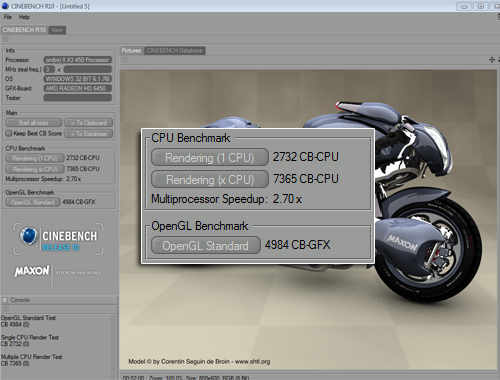Screen dimensions: 500x380
Task: Click the 4984 CB-GFX score in left panel
Action: tap(79, 202)
